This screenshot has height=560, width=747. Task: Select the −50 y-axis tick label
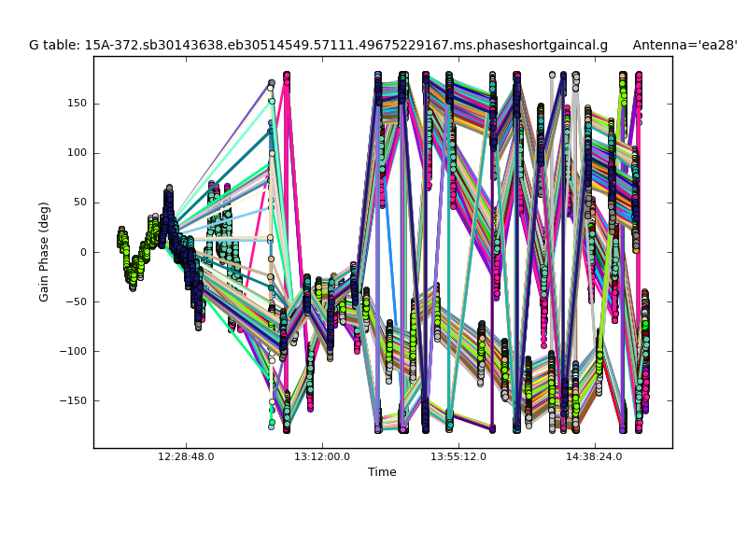click(x=77, y=301)
